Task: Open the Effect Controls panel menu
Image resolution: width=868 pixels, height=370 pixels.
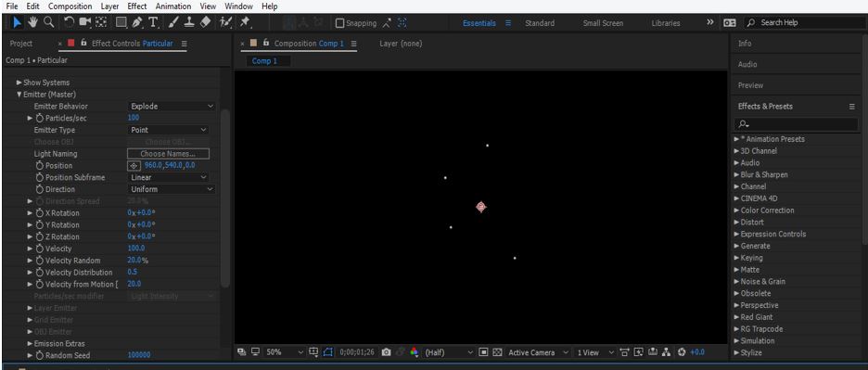Action: [185, 44]
